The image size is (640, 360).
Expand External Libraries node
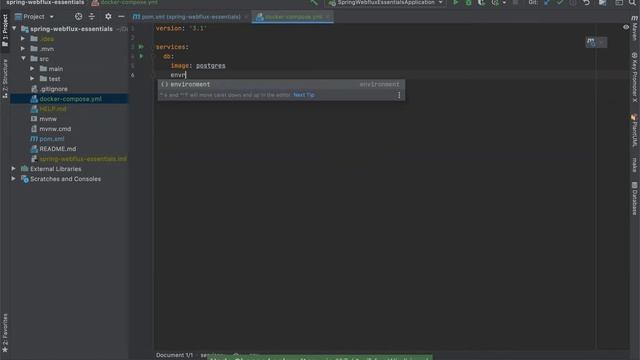14,169
